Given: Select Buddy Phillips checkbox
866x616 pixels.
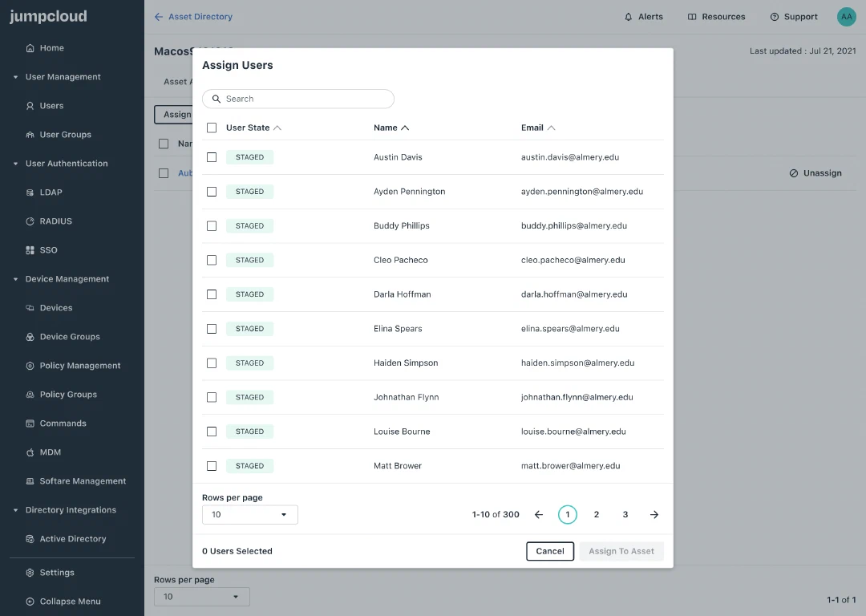Looking at the screenshot, I should [x=212, y=225].
